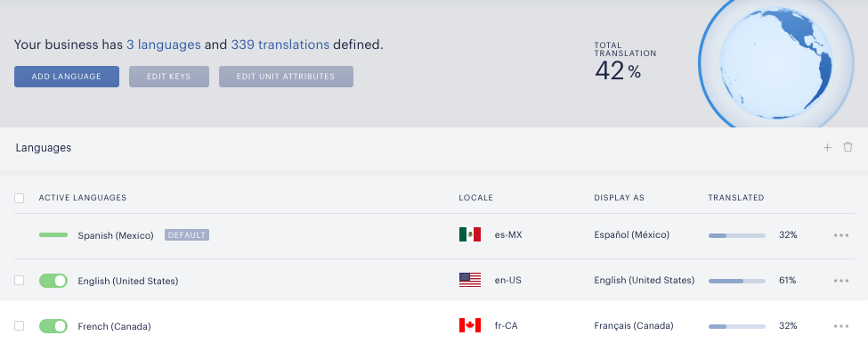Click the trash icon in Languages header
Image resolution: width=868 pixels, height=352 pixels.
848,147
